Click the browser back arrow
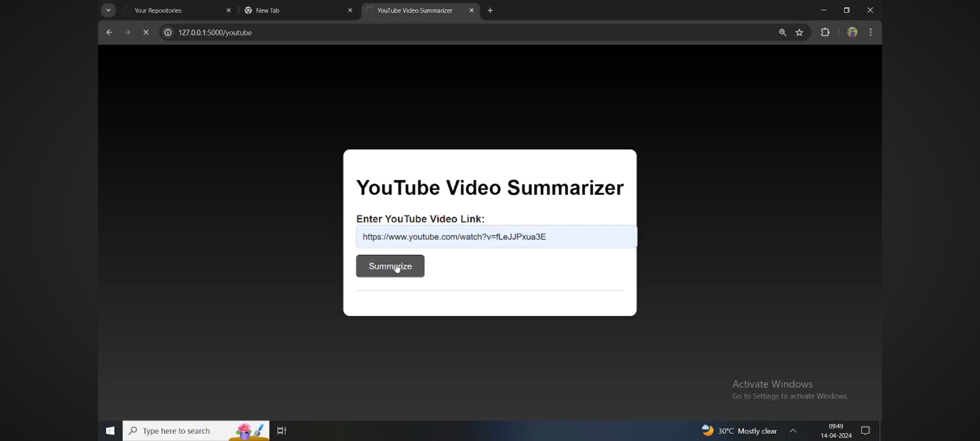This screenshot has height=441, width=980. pos(109,32)
